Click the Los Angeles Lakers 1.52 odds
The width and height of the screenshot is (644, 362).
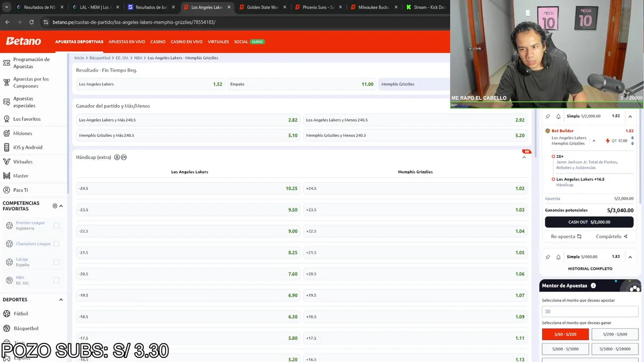point(150,84)
